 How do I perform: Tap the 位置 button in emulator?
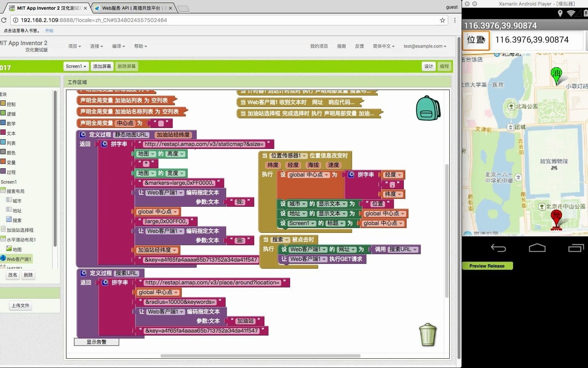pos(476,40)
